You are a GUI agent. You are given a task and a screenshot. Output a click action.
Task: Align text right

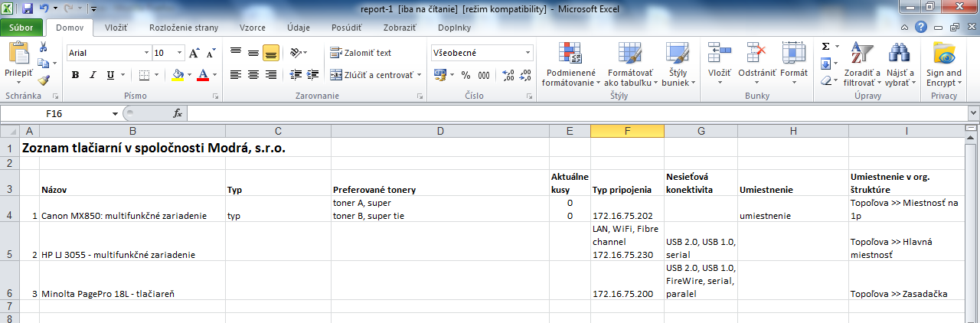pyautogui.click(x=270, y=75)
